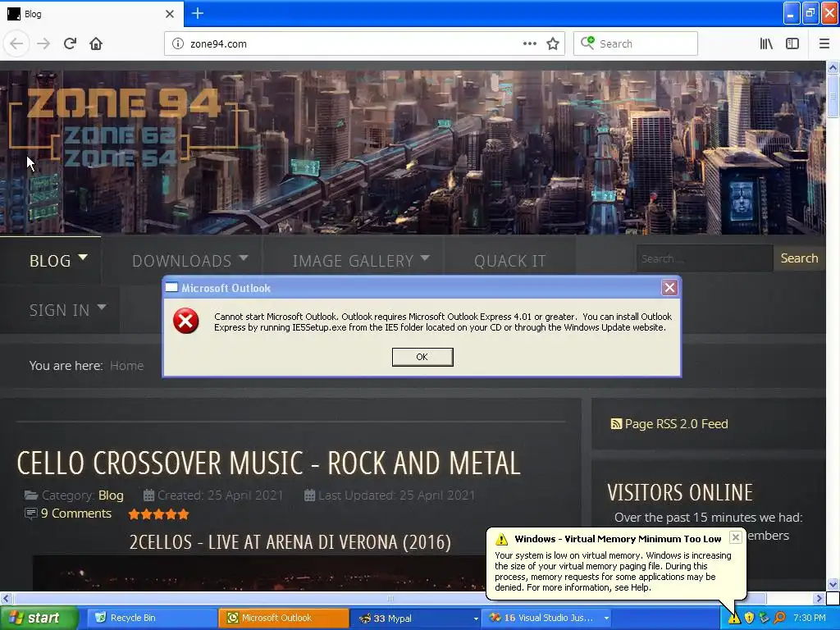Open the Library panel icon
The image size is (840, 630).
(766, 43)
